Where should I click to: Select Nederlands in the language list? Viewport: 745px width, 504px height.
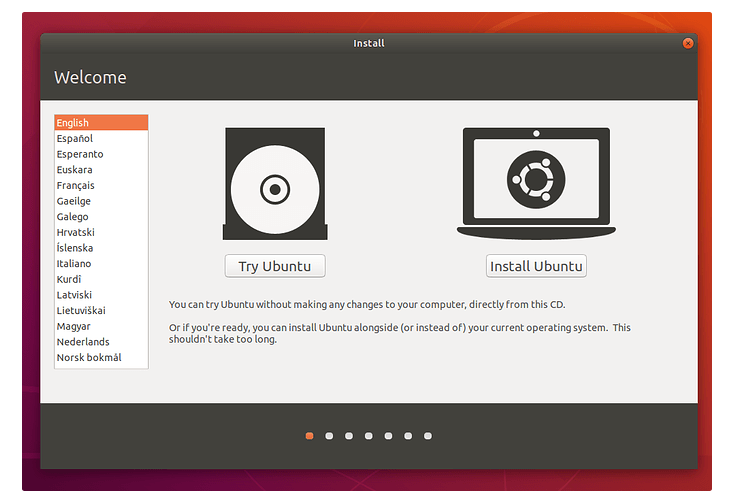(101, 342)
